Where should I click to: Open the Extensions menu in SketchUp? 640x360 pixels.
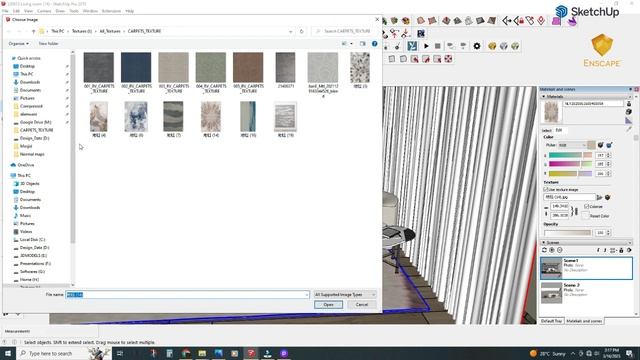[111, 11]
